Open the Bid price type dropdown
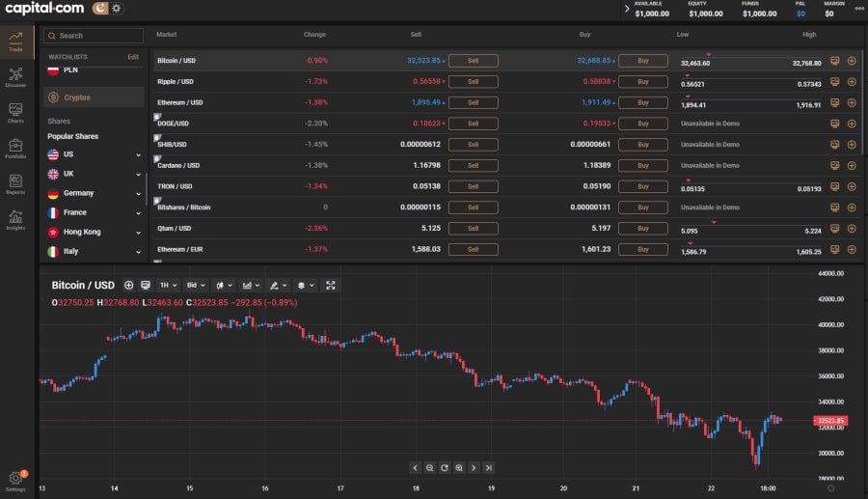The height and width of the screenshot is (499, 868). point(196,286)
